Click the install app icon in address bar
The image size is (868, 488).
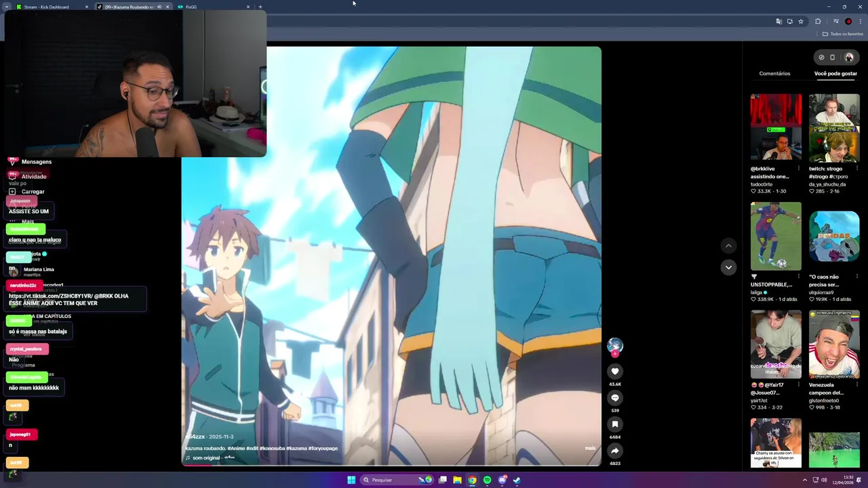tap(789, 22)
